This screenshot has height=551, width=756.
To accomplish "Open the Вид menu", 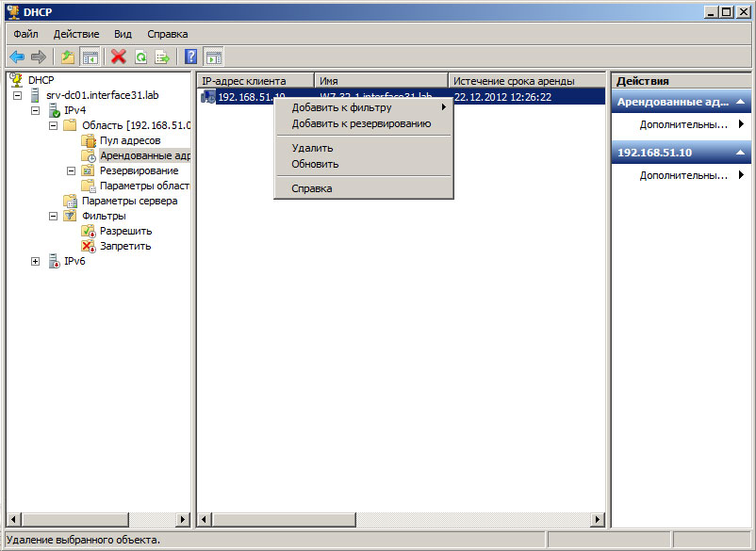I will tap(123, 34).
